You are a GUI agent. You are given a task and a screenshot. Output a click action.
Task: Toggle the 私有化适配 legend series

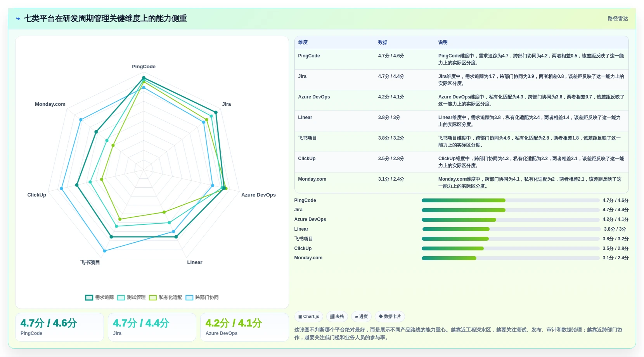tap(166, 297)
